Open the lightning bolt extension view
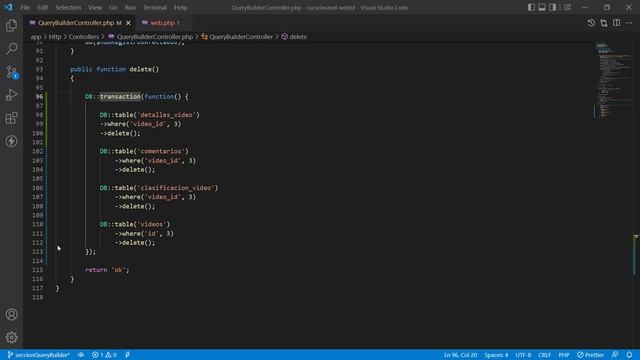Image resolution: width=640 pixels, height=360 pixels. coord(11,141)
